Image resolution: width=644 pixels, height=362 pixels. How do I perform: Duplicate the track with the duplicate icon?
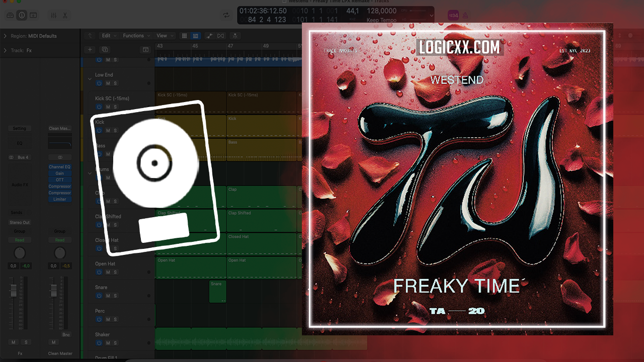click(105, 49)
